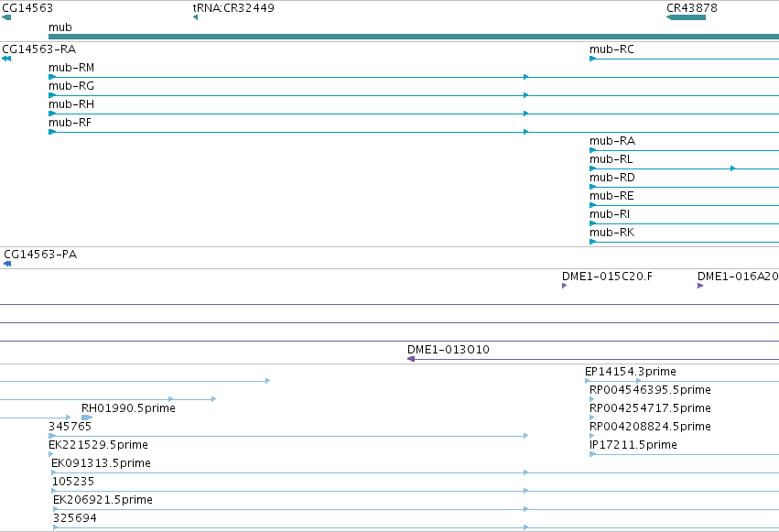The image size is (779, 532).
Task: Select the RP004254717.5prime EST label
Action: 650,408
